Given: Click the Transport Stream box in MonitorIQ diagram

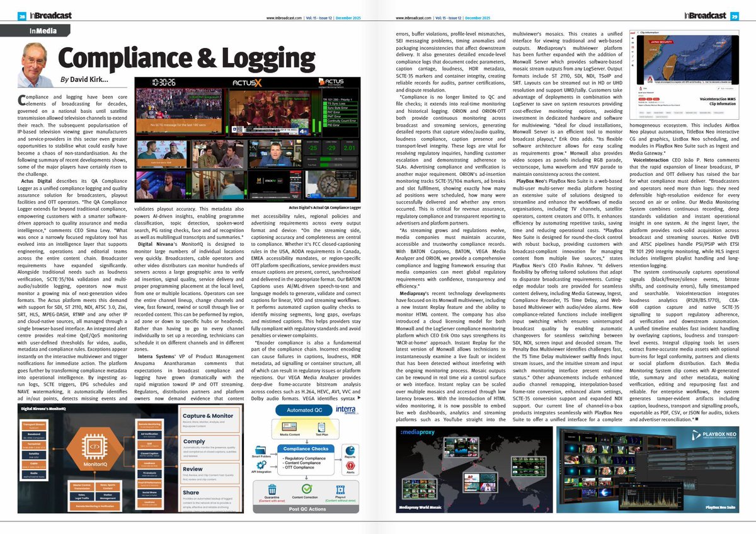Looking at the screenshot, I should 34,426.
